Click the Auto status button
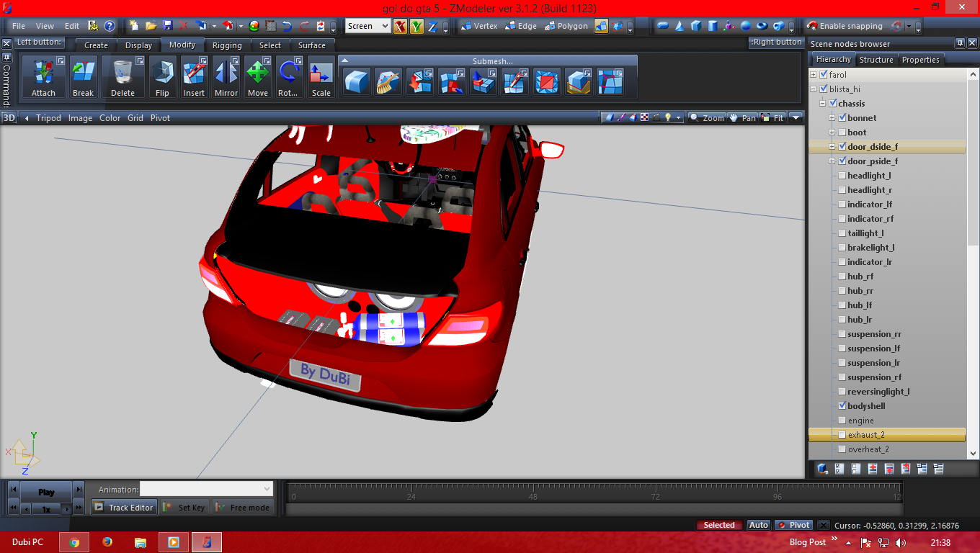 [758, 525]
